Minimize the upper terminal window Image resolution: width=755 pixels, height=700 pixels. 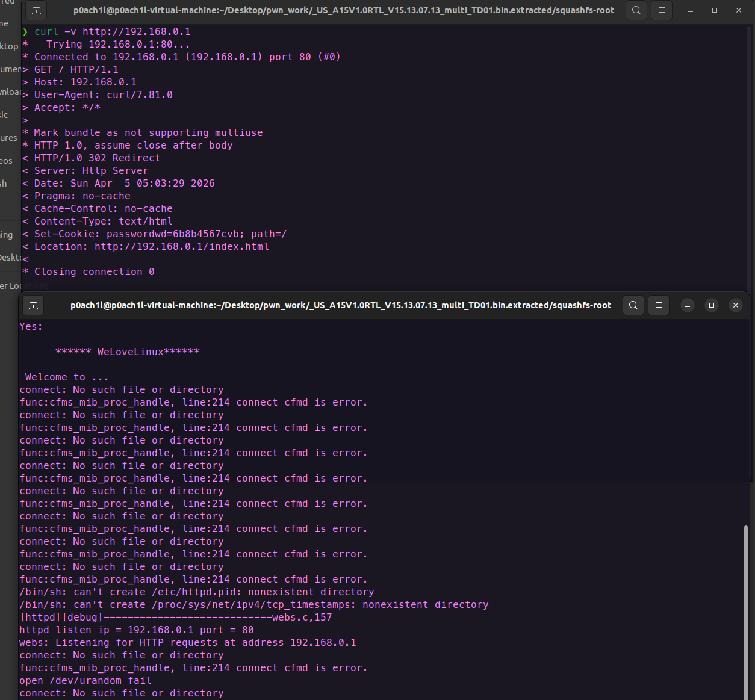691,10
